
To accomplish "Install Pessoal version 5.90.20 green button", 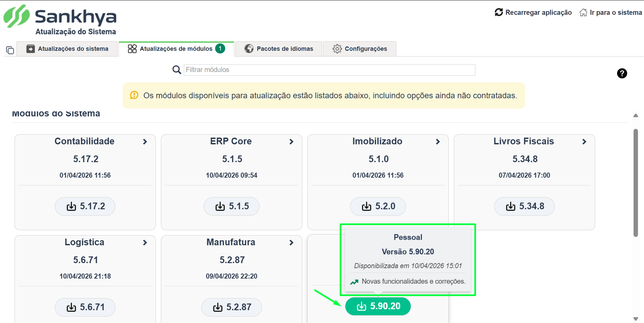I will tap(378, 306).
